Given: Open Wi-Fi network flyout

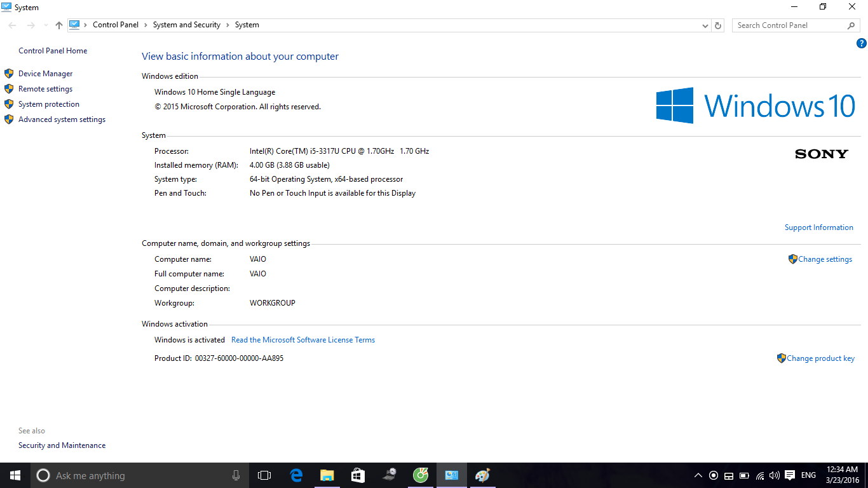Looking at the screenshot, I should [x=759, y=475].
